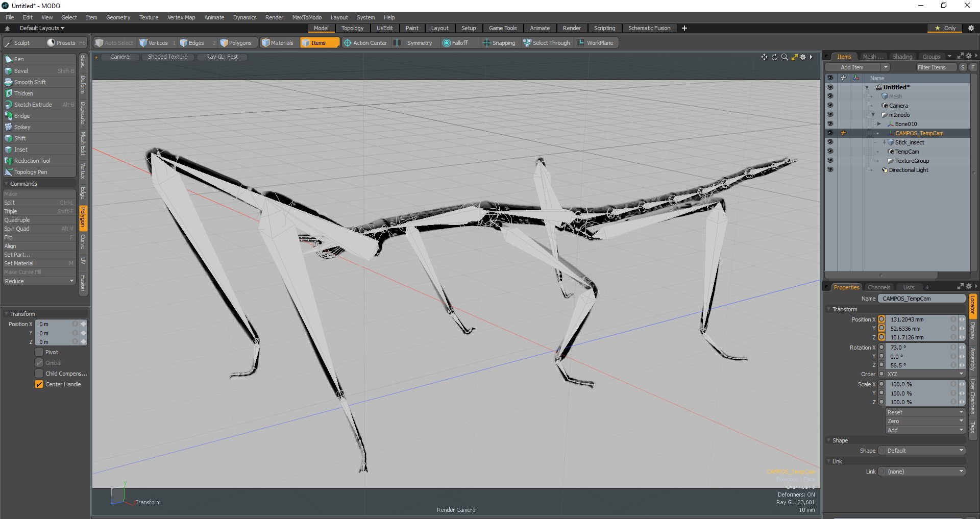
Task: Open the Default Layouts dropdown
Action: (42, 28)
